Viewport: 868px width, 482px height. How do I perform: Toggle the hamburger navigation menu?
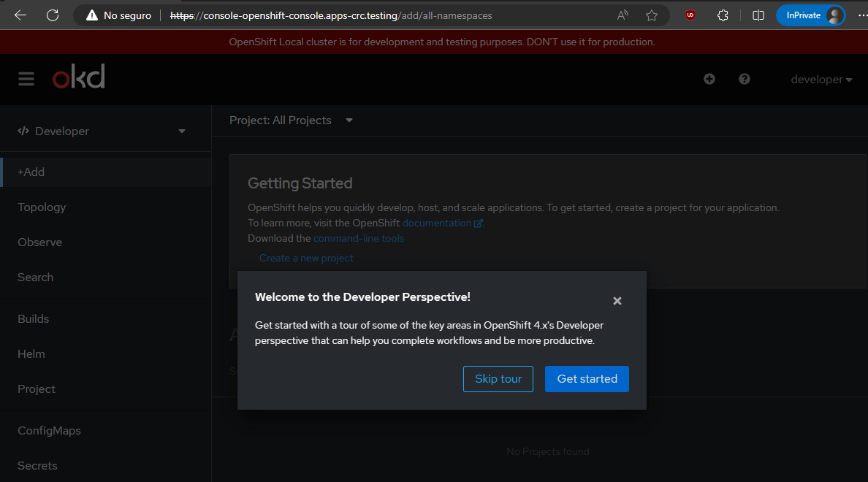pos(26,79)
